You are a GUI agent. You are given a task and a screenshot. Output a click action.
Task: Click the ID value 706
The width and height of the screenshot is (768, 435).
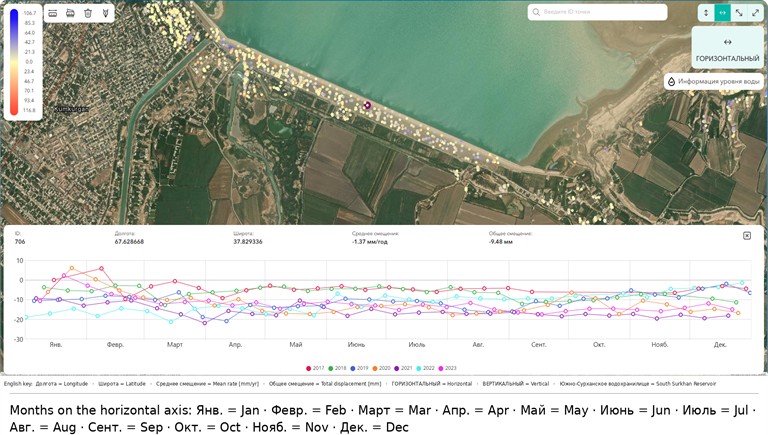tap(20, 242)
